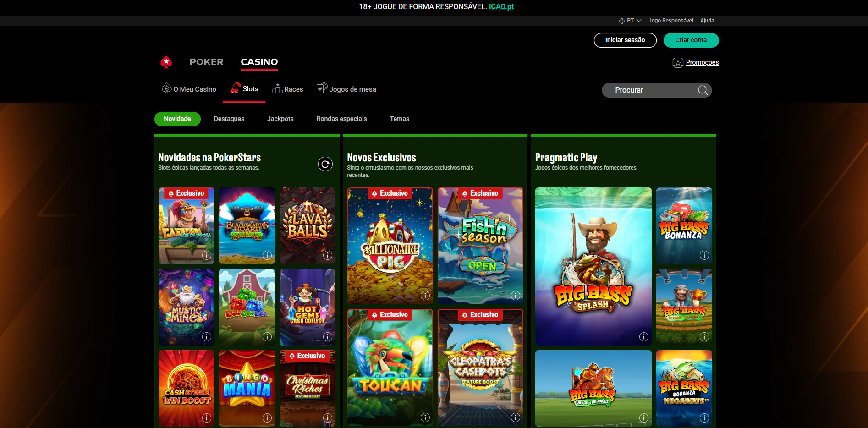Open info on Big Bass Splash tile
Viewport: 868px width, 428px height.
tap(643, 336)
